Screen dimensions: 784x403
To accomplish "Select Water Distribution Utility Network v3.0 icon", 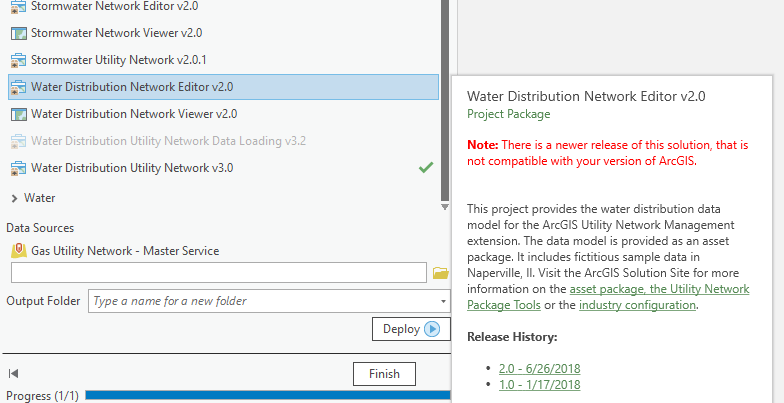I will [18, 168].
